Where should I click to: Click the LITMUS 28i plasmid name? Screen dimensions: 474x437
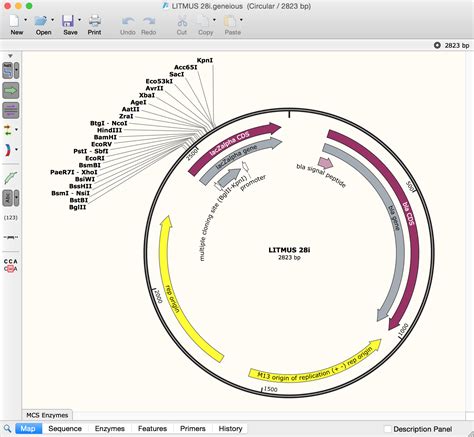point(289,250)
